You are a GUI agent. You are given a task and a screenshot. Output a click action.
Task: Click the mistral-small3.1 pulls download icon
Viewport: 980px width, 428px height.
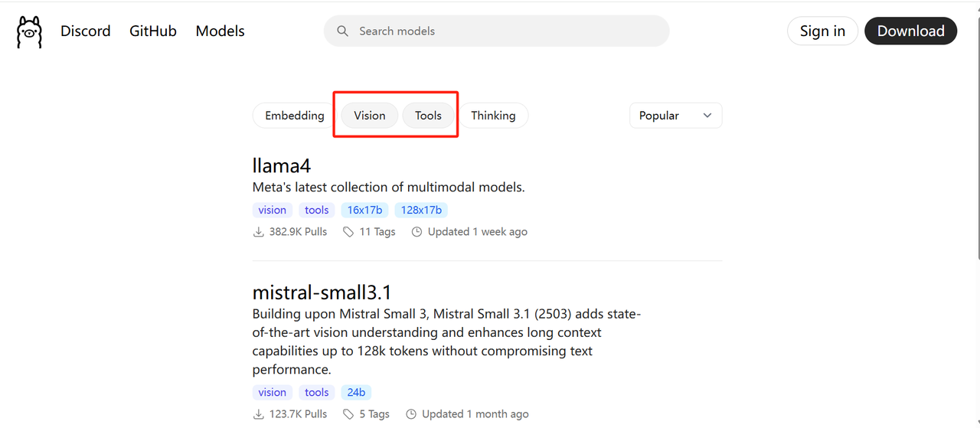point(259,413)
